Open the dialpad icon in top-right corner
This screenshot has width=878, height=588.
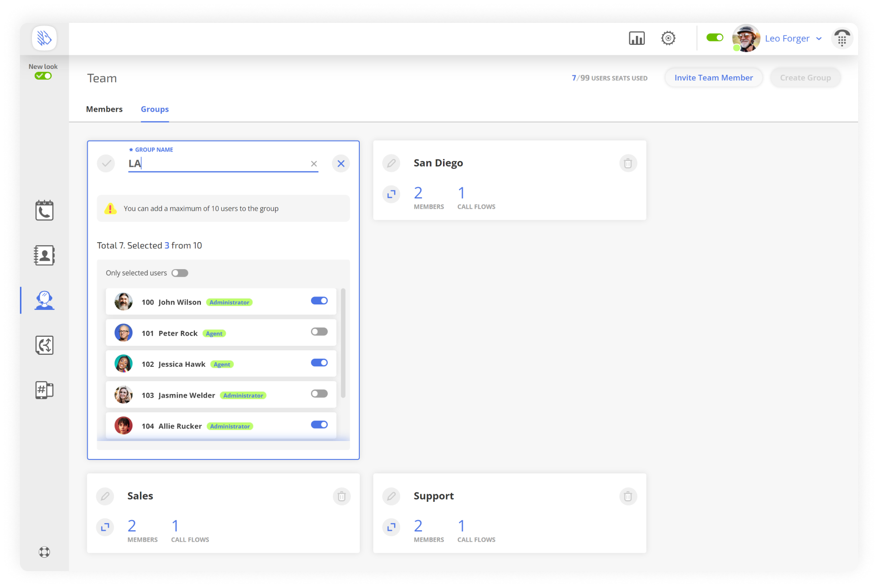842,38
